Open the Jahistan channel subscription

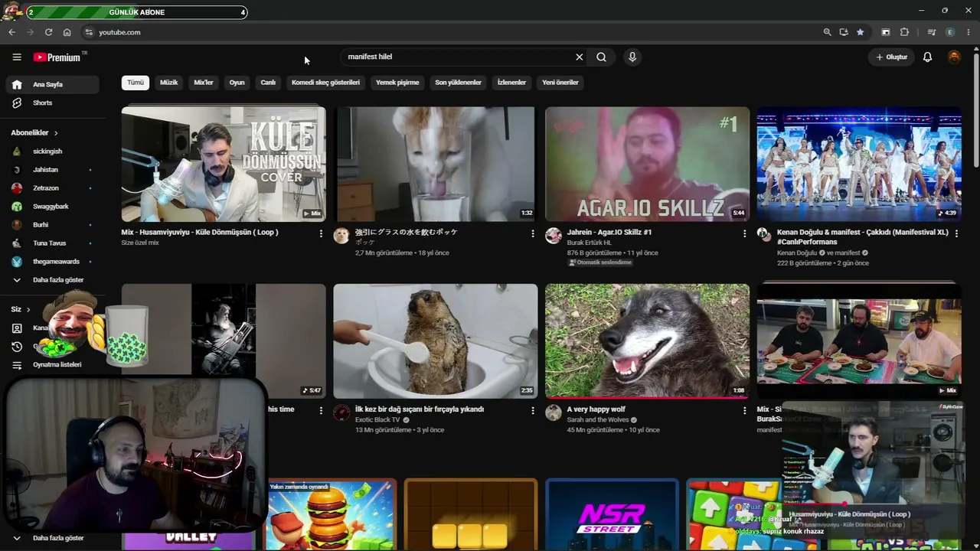tap(52, 170)
